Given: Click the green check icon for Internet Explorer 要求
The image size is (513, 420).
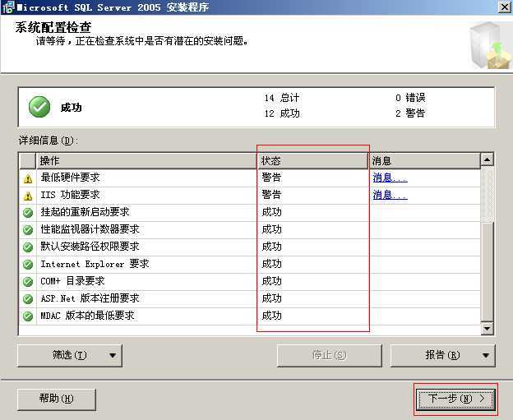Looking at the screenshot, I should pos(28,265).
